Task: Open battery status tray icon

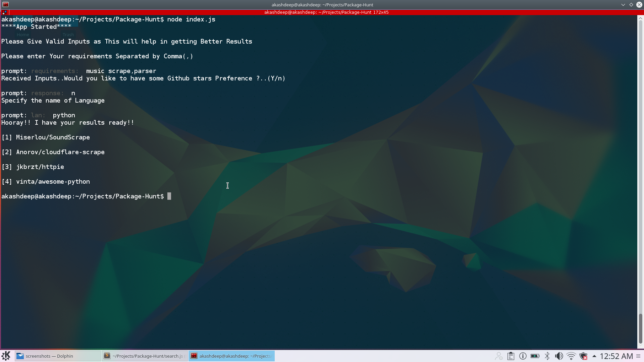Action: (535, 356)
